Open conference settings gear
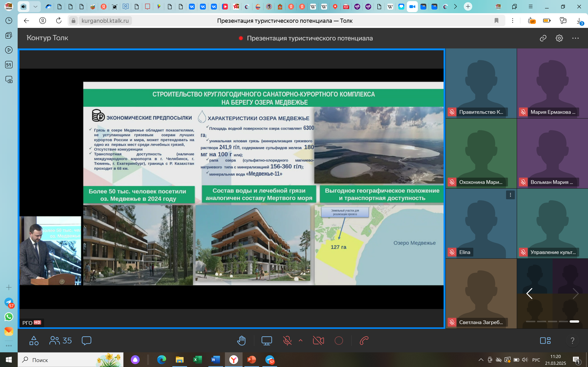 tap(559, 38)
